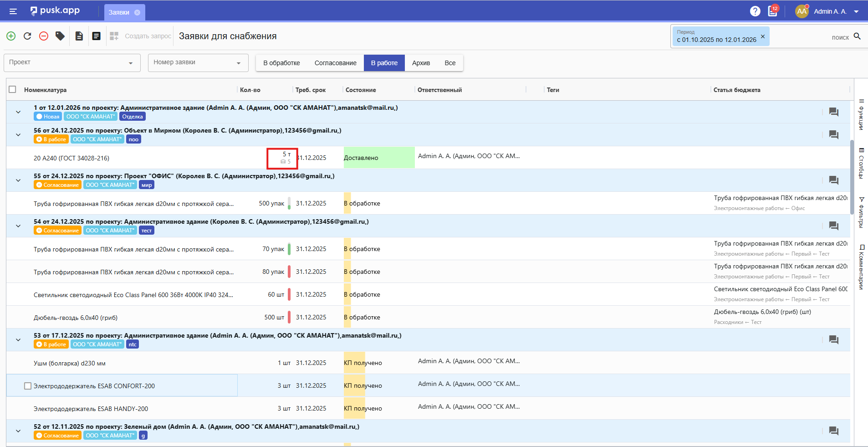This screenshot has width=868, height=447.
Task: Select the Согласование tab
Action: [335, 63]
